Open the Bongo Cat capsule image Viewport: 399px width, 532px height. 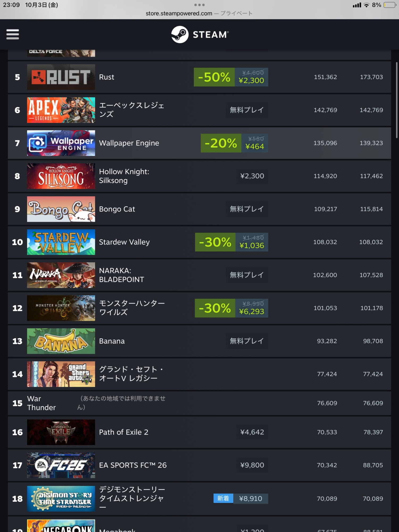(x=61, y=209)
